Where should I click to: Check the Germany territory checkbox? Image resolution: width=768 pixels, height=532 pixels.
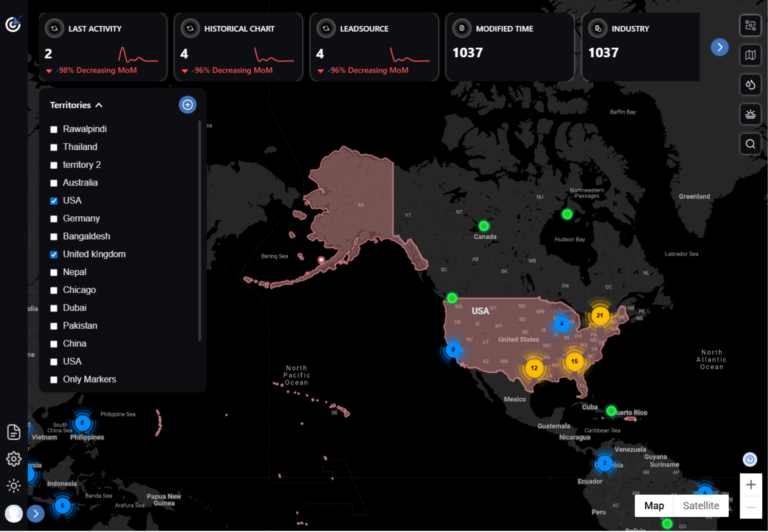pyautogui.click(x=54, y=219)
